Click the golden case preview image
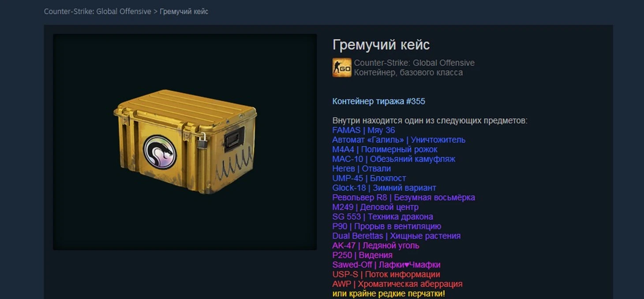Viewport: 644px width, 299px height. 185,142
